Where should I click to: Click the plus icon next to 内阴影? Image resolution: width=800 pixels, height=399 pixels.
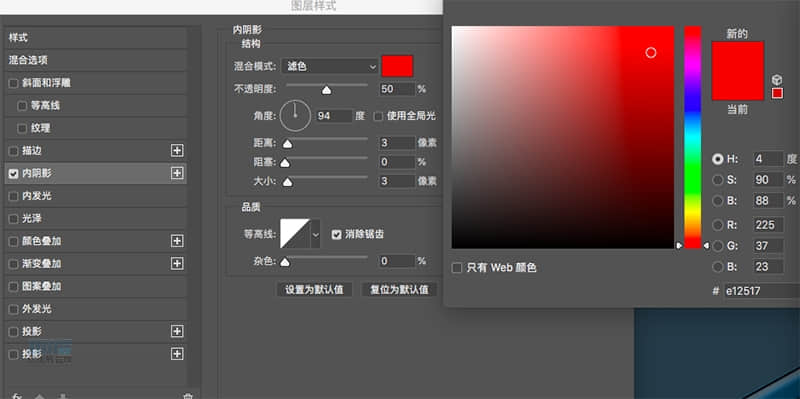tap(177, 173)
